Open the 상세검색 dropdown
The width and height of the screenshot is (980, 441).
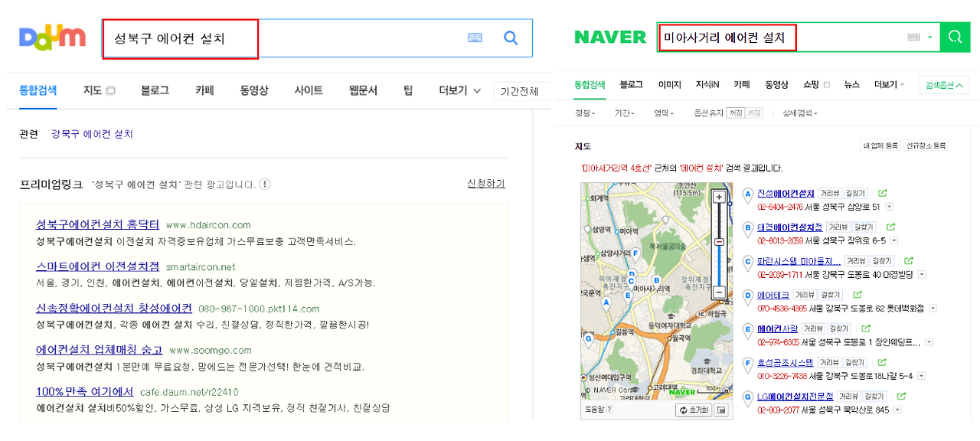(x=799, y=113)
